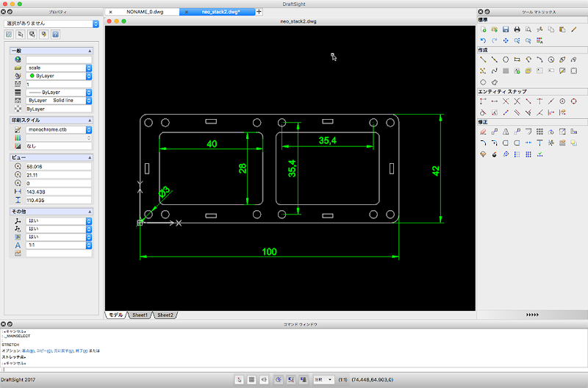Click the Paste icon in the Standard tools
The height and width of the screenshot is (388, 588).
tap(562, 29)
